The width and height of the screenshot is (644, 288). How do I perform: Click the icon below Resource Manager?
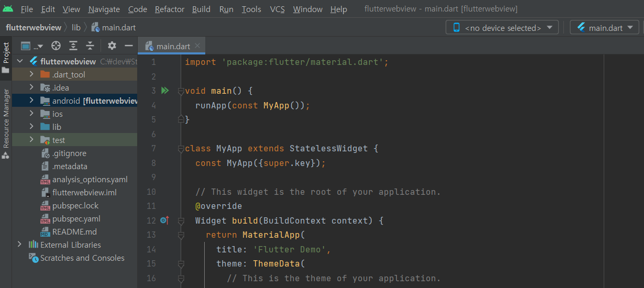point(6,155)
